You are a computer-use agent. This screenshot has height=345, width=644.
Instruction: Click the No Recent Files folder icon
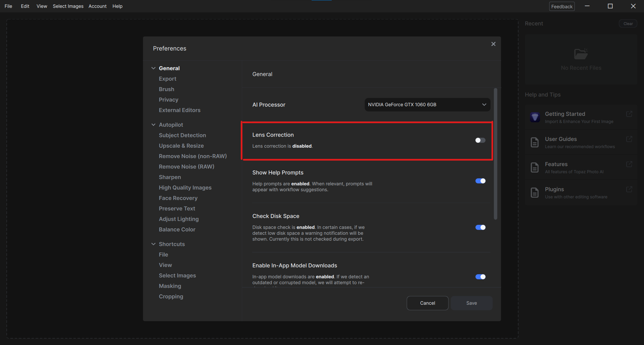[581, 54]
